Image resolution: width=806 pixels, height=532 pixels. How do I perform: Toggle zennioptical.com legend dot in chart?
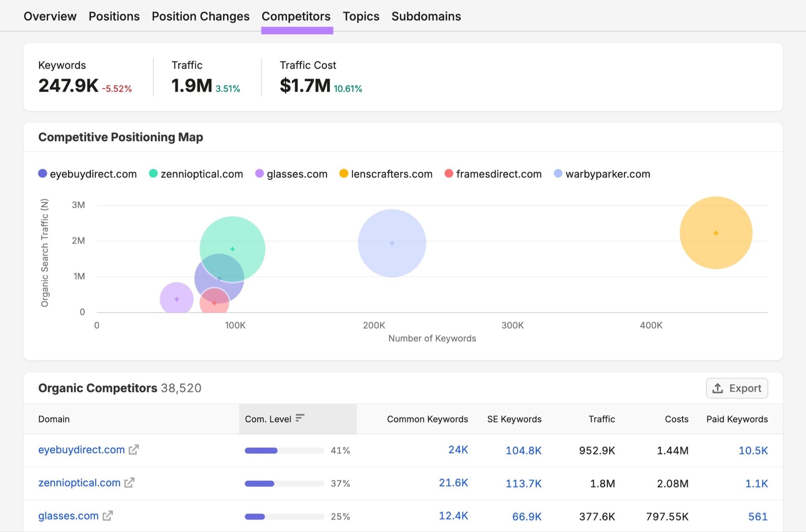point(153,173)
